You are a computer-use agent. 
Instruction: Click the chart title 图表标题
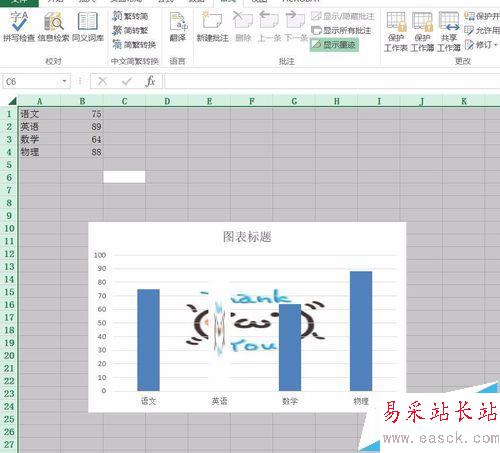pos(247,237)
